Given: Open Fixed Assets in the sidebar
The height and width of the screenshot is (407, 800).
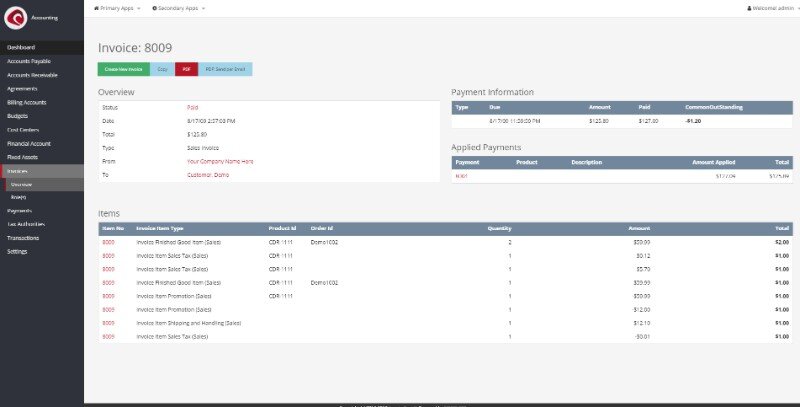Looking at the screenshot, I should (x=22, y=157).
